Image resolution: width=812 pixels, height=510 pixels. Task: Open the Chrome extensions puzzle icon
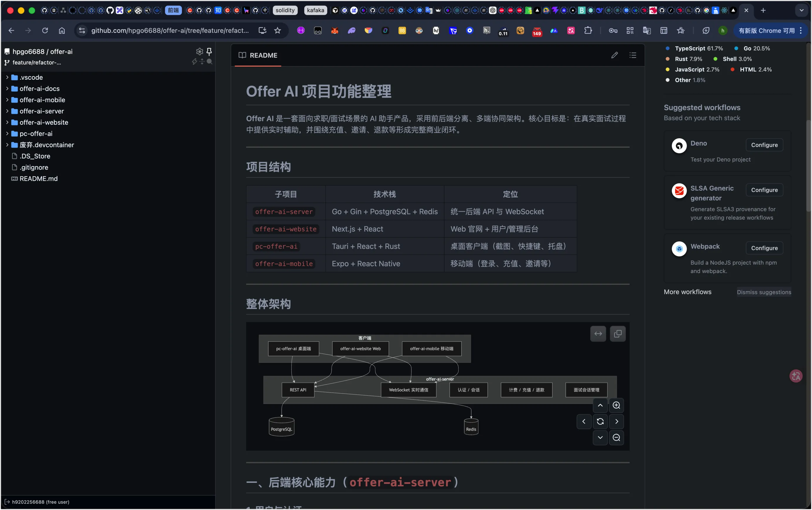(588, 30)
